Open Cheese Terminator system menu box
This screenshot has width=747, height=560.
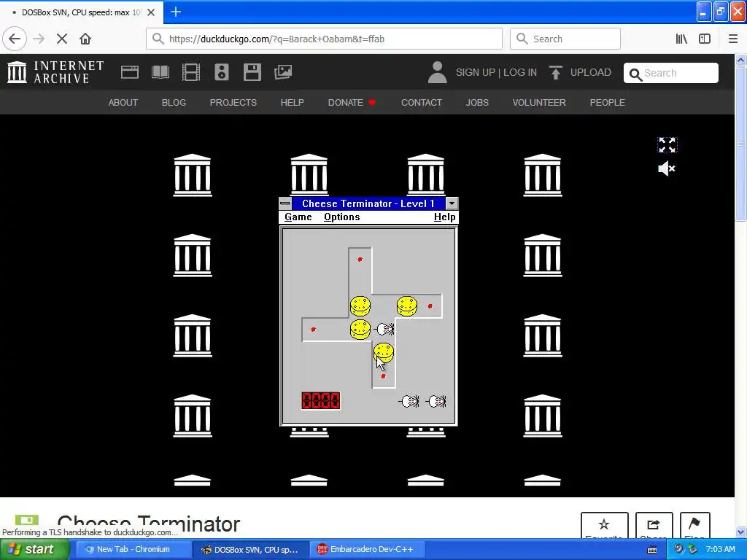click(285, 204)
